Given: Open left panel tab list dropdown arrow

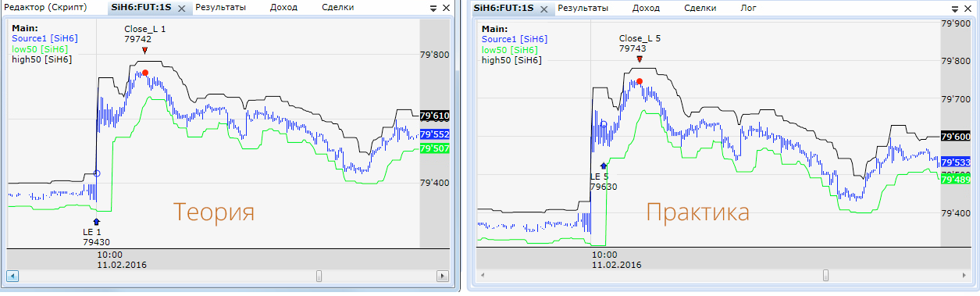Looking at the screenshot, I should click(x=433, y=8).
